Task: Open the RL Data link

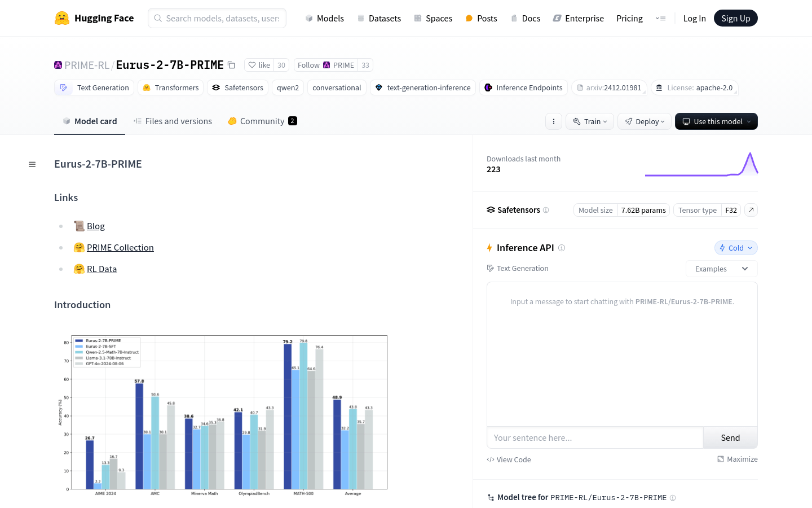Action: [101, 269]
